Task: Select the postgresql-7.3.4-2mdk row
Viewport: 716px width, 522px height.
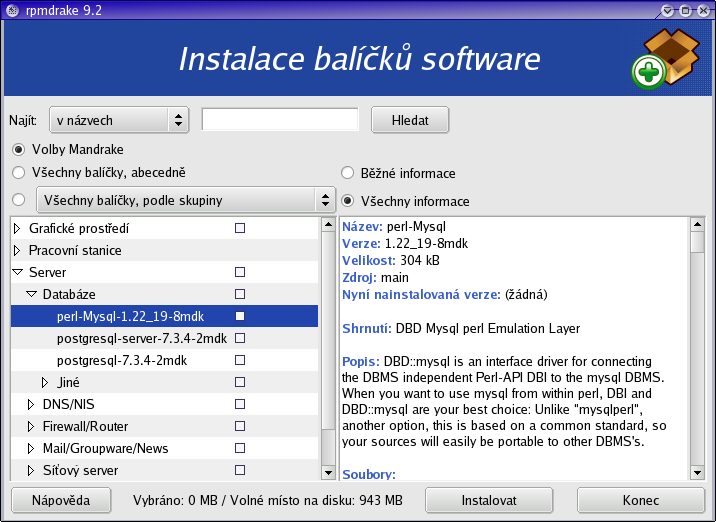Action: click(164, 360)
